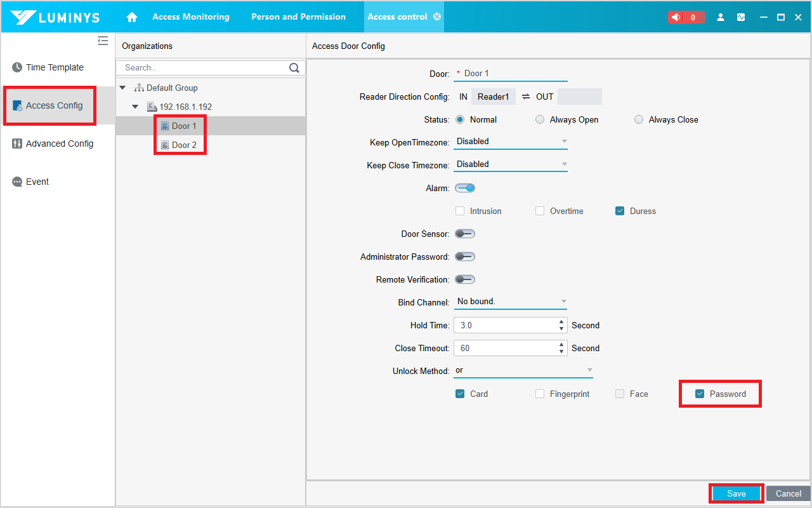
Task: Select the Always Open status radio button
Action: 540,119
